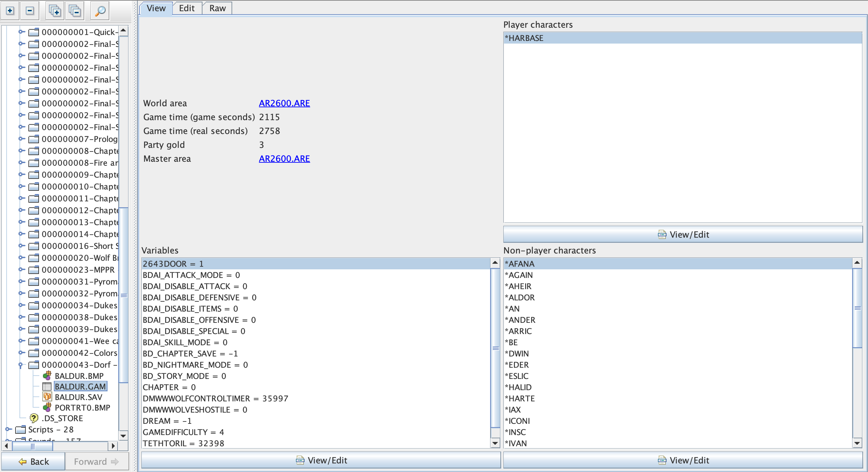
Task: Click the Variables list scroll-up arrow
Action: (495, 263)
